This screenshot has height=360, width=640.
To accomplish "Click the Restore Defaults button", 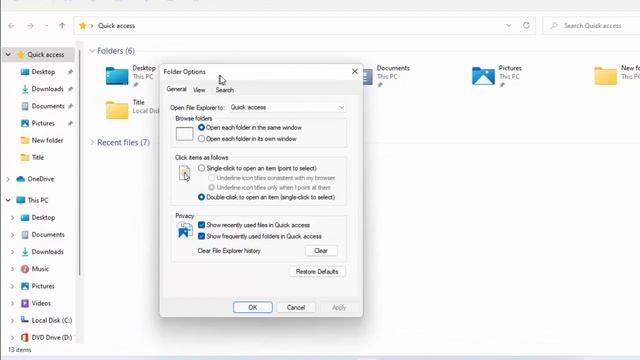I will pos(317,271).
